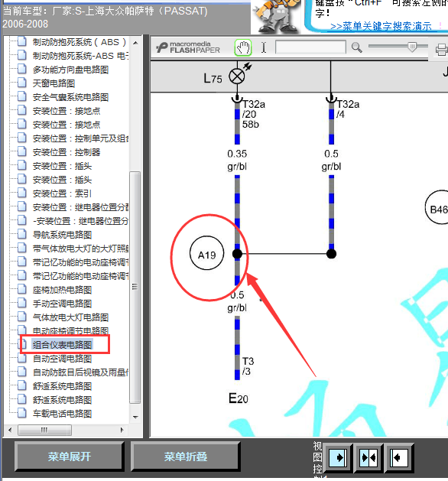
Task: Open 车载电话电路图 item
Action: point(63,414)
